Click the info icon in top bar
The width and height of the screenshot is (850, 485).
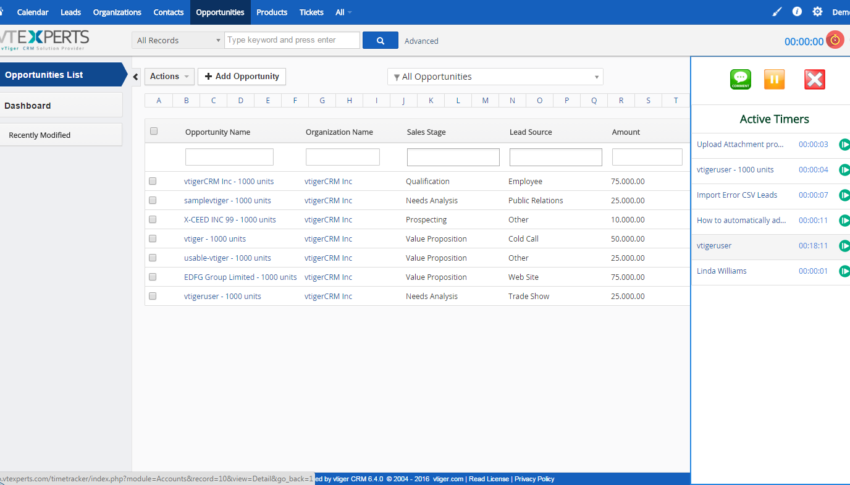pos(797,11)
